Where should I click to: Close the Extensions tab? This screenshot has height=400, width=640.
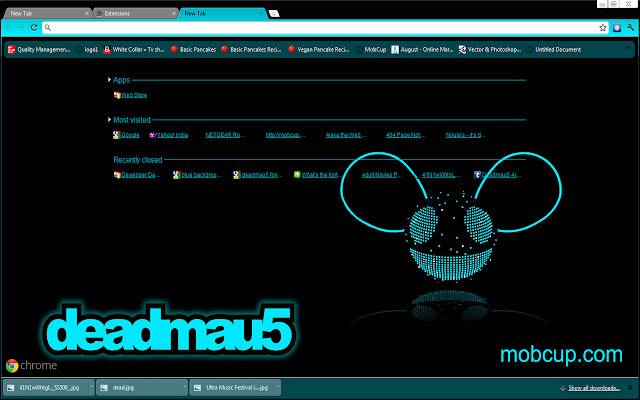click(174, 13)
